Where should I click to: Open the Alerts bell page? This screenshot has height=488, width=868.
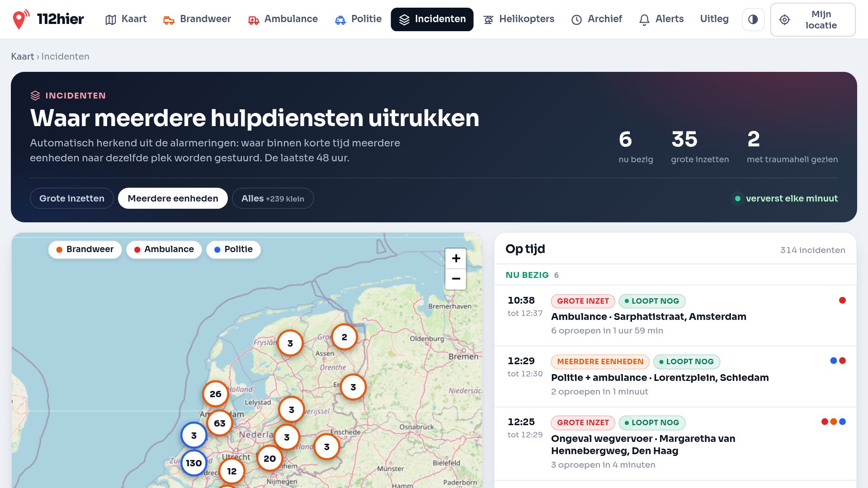click(x=661, y=19)
